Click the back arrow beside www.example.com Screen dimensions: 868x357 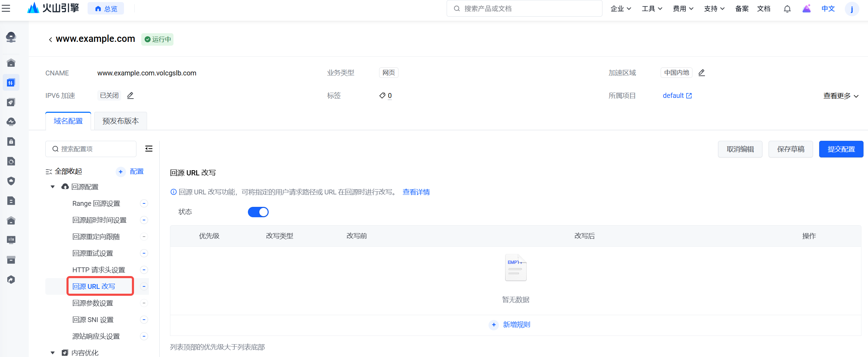[51, 39]
